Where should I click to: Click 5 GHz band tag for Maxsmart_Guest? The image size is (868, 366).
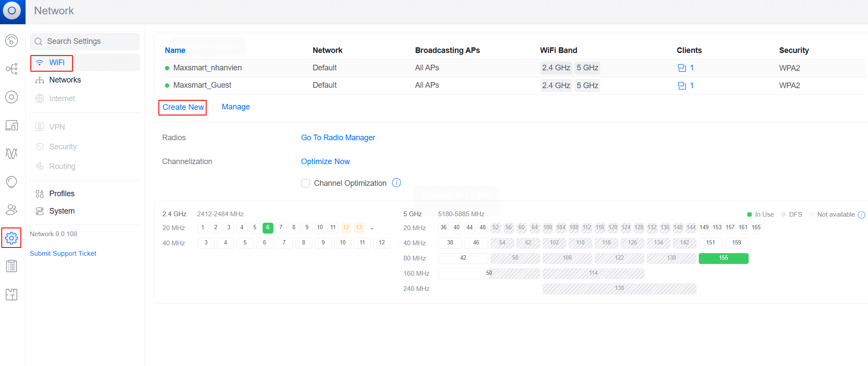587,86
